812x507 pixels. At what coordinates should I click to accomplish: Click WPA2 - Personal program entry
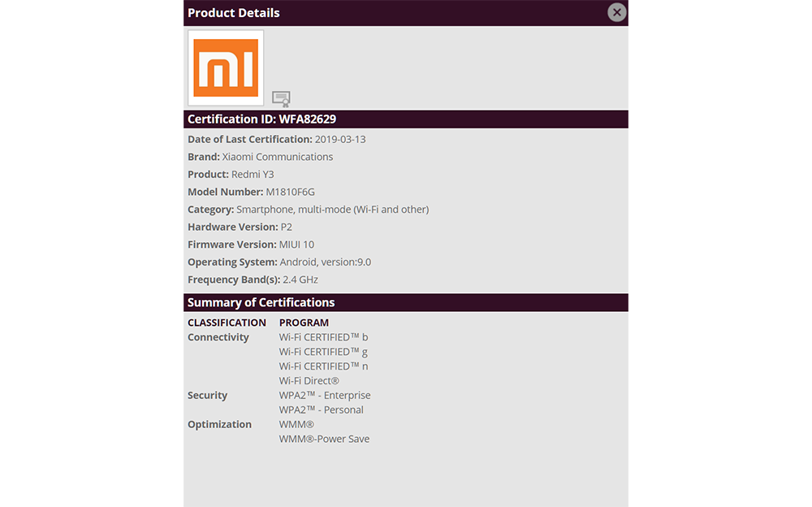(x=321, y=410)
